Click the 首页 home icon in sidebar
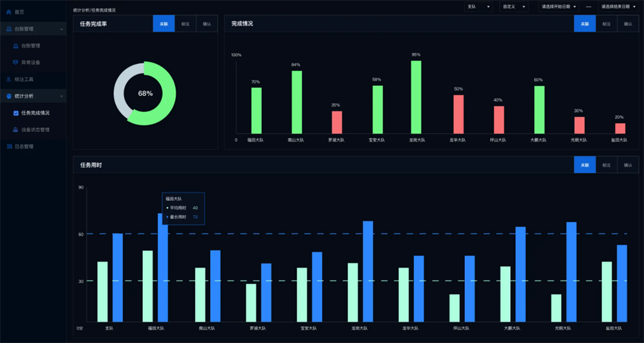Viewport: 644px width, 343px height. [9, 12]
